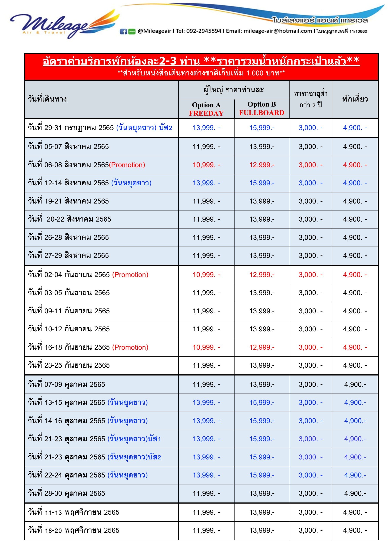Click the 06-08 สิงหาคม Promotion row label

coord(86,165)
